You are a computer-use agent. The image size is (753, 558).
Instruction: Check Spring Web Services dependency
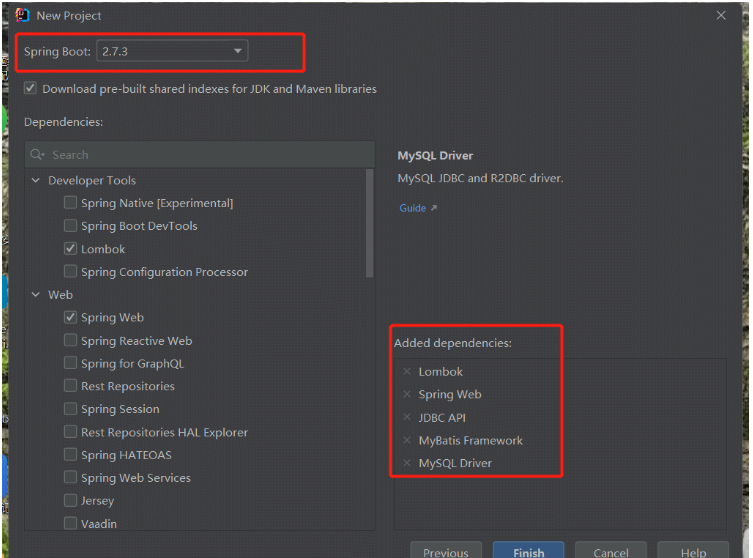pos(70,477)
